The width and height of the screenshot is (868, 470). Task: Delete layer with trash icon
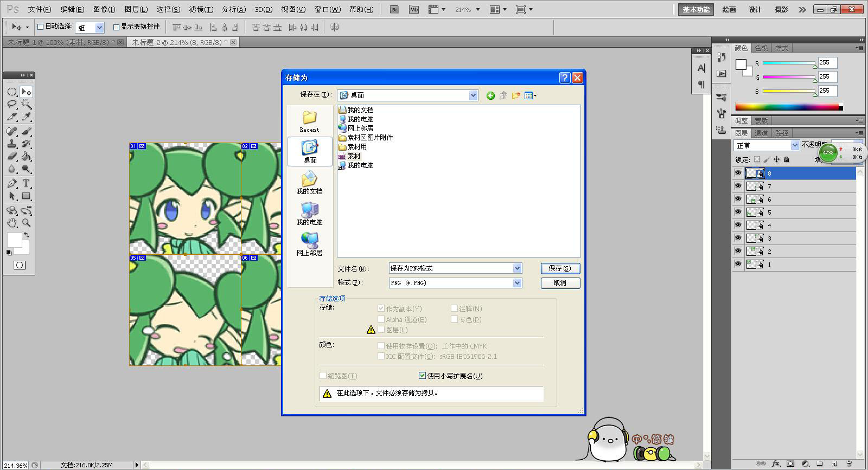[850, 463]
